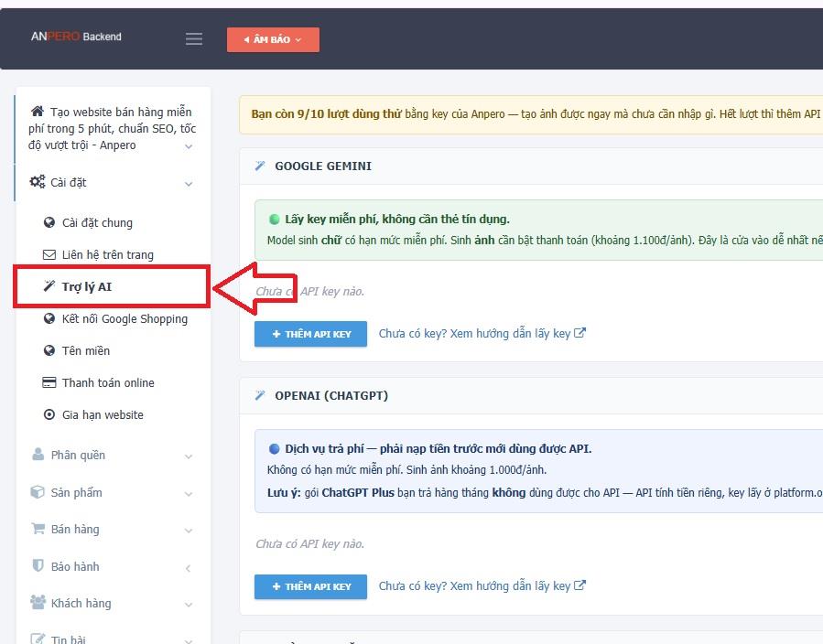823x644 pixels.
Task: Click the blue dot beside Dịch vụ trả phí
Action: pyautogui.click(x=275, y=449)
